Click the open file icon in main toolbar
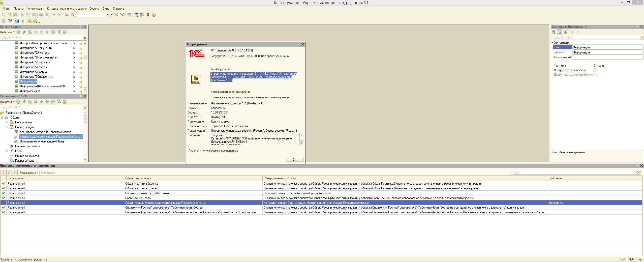Screen dimensions: 644x262 click(x=10, y=15)
